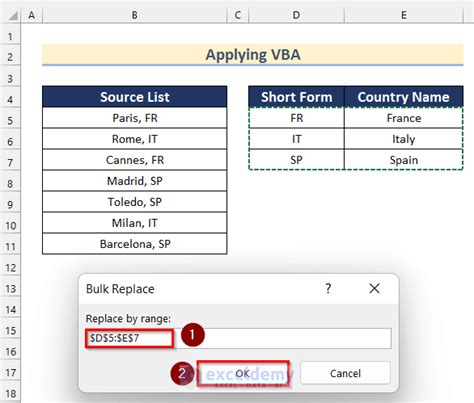Open help for Bulk Replace dialog
Image resolution: width=474 pixels, height=403 pixels.
click(x=328, y=288)
